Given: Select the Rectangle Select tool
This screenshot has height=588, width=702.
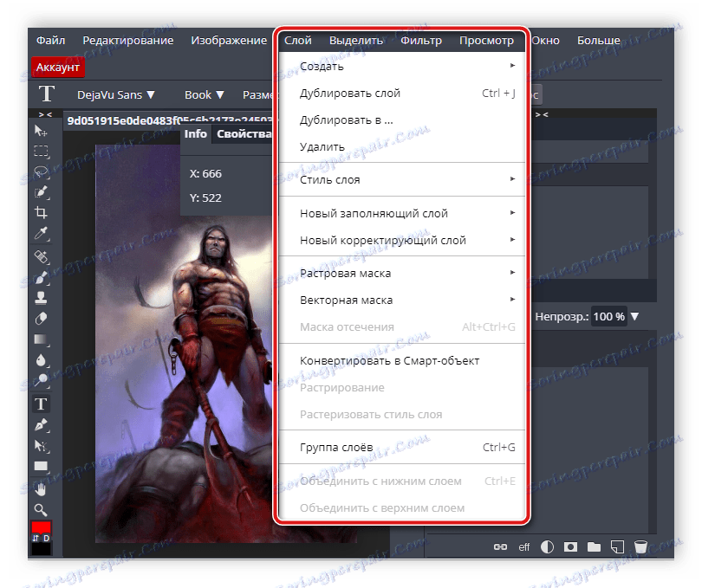Looking at the screenshot, I should coord(42,152).
